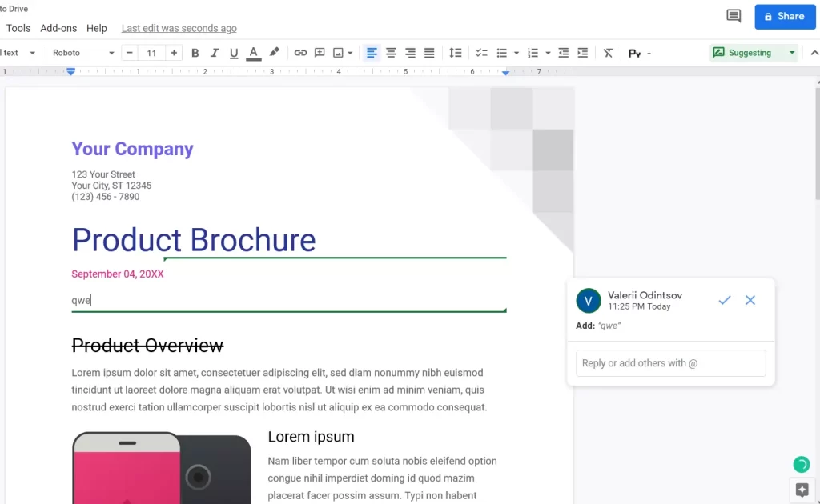
Task: Click the Explore button at bottom right
Action: point(802,490)
